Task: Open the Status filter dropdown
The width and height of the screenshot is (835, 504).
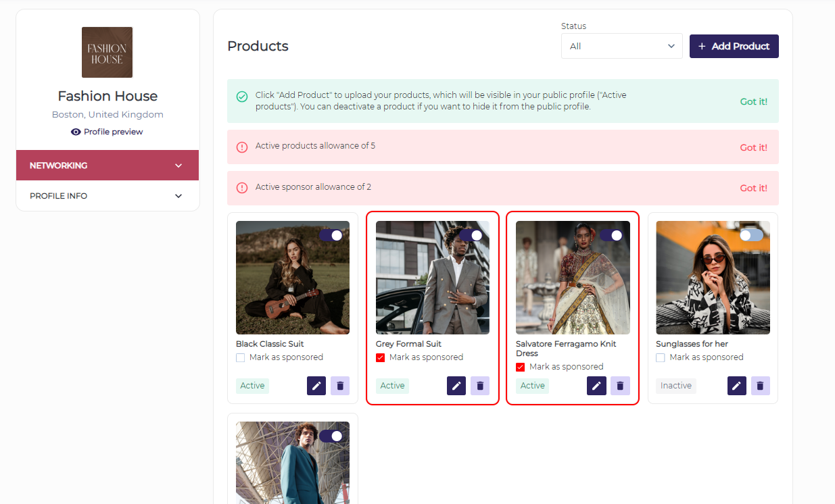Action: click(621, 46)
